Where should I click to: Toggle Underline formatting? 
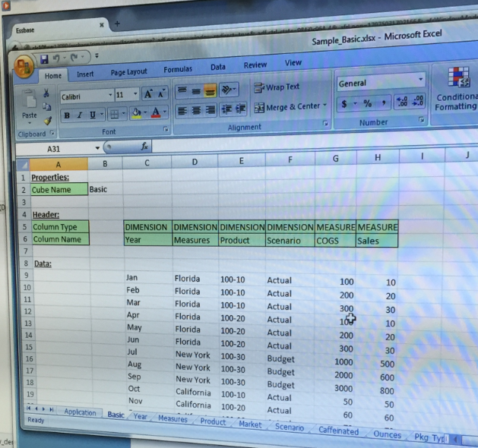pyautogui.click(x=93, y=115)
